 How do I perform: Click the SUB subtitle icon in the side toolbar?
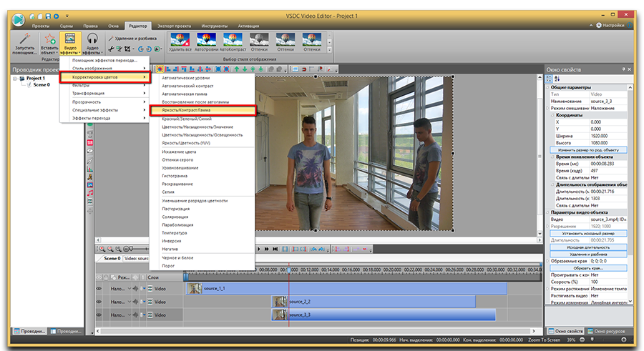(x=90, y=143)
